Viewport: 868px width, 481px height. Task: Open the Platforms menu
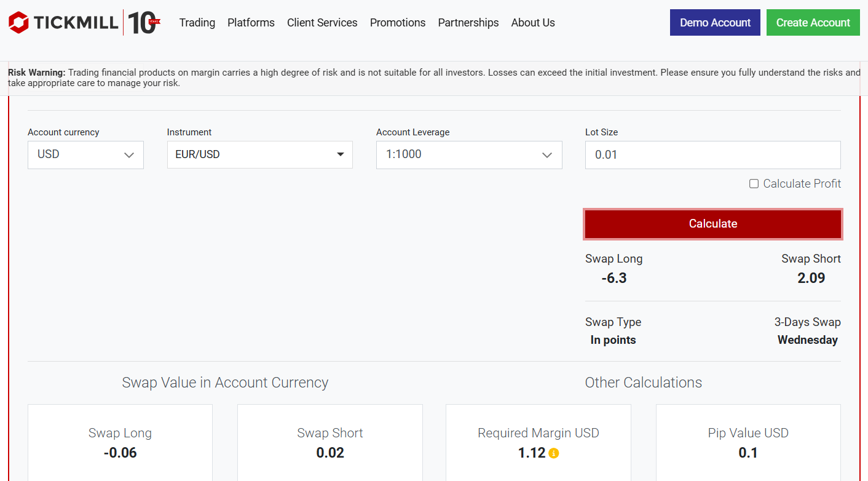[x=251, y=23]
